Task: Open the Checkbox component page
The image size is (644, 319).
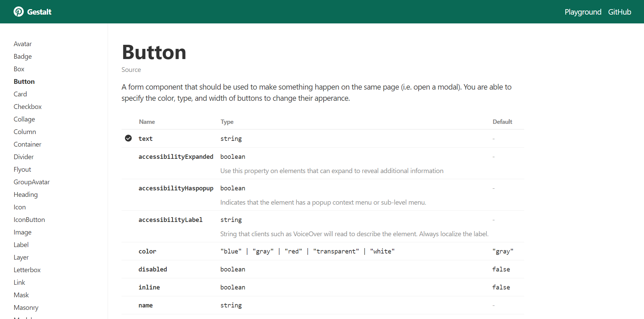Action: (27, 107)
